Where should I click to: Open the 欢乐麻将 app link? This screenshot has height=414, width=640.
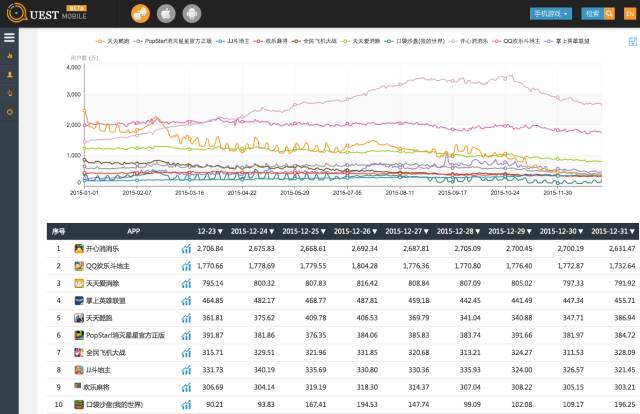tap(96, 387)
